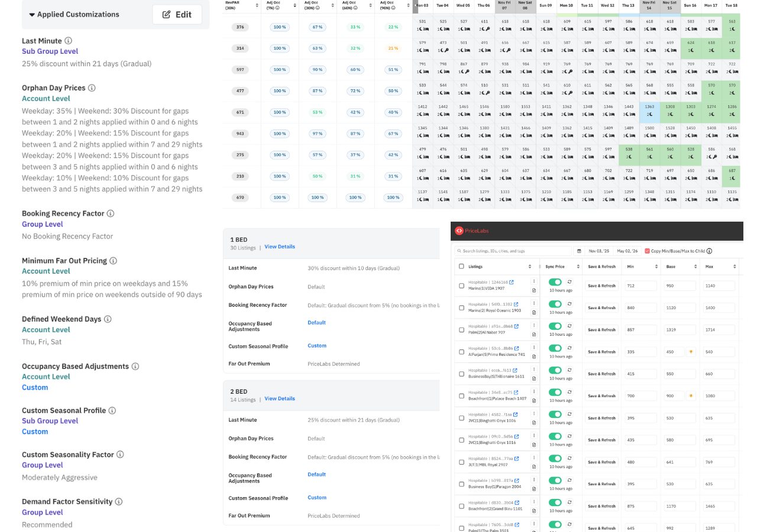Click the info icon beside Copy Min/Base/Max to Child

tap(709, 251)
